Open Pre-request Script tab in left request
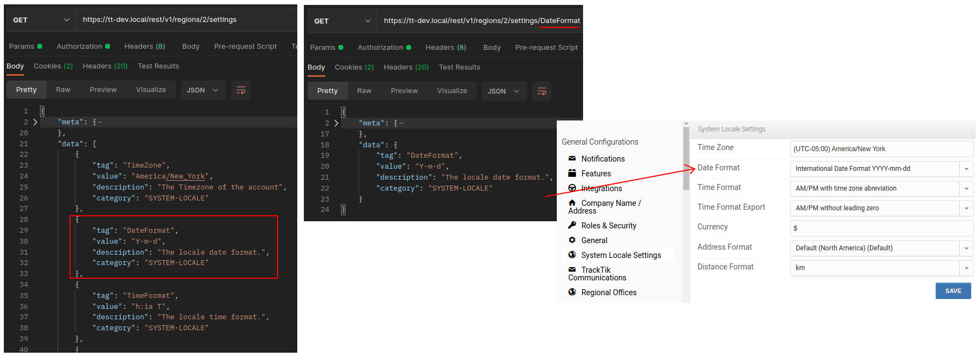Image resolution: width=980 pixels, height=362 pixels. [x=245, y=47]
